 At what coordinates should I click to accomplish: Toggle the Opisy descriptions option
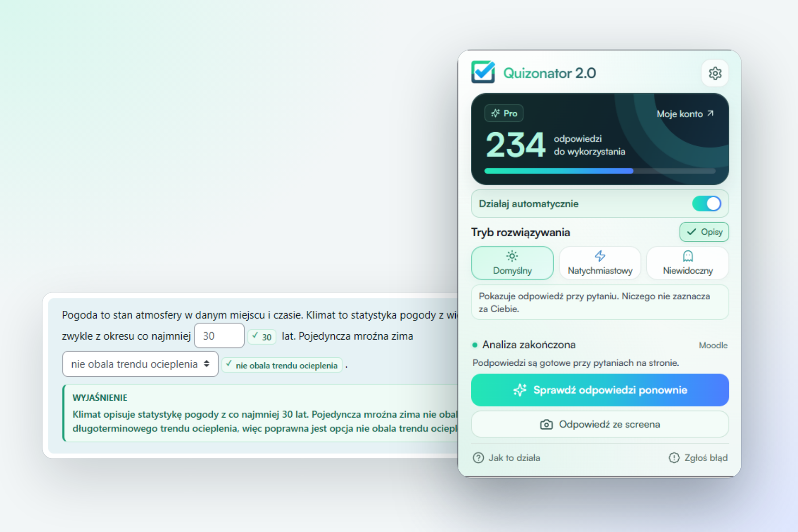pos(704,232)
